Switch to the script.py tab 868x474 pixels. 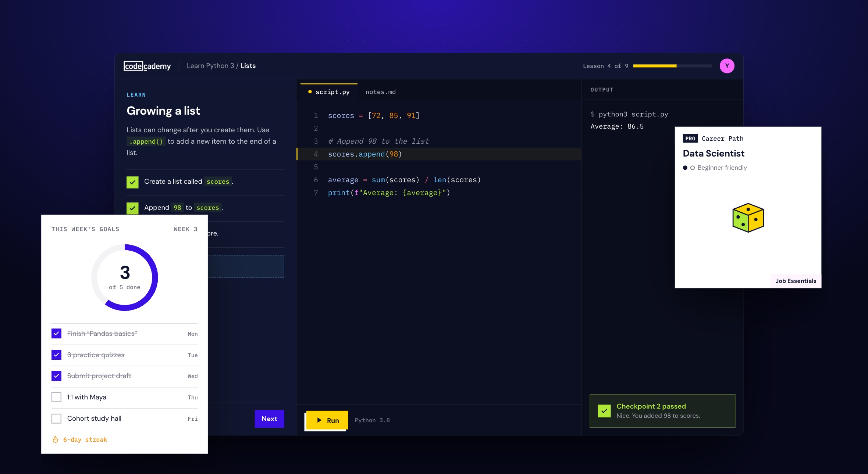[329, 92]
